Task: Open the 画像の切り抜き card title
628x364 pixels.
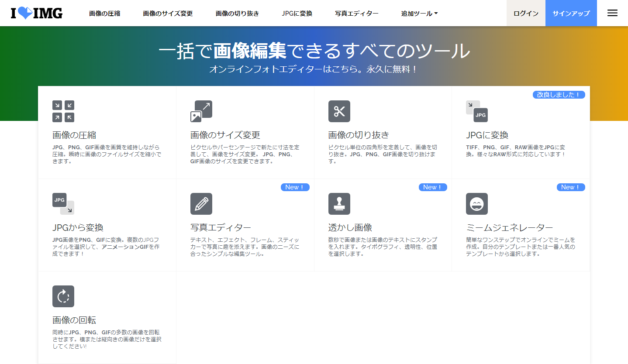Action: tap(359, 135)
